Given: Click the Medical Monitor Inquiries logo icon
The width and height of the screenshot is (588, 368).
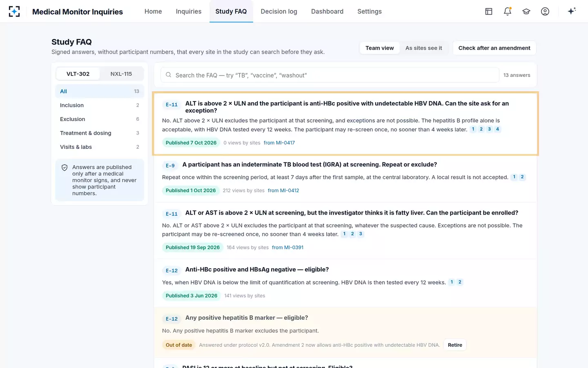Looking at the screenshot, I should 14,11.
